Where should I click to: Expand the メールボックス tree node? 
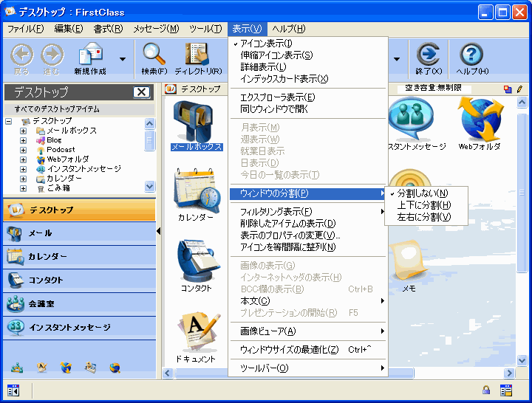click(23, 131)
